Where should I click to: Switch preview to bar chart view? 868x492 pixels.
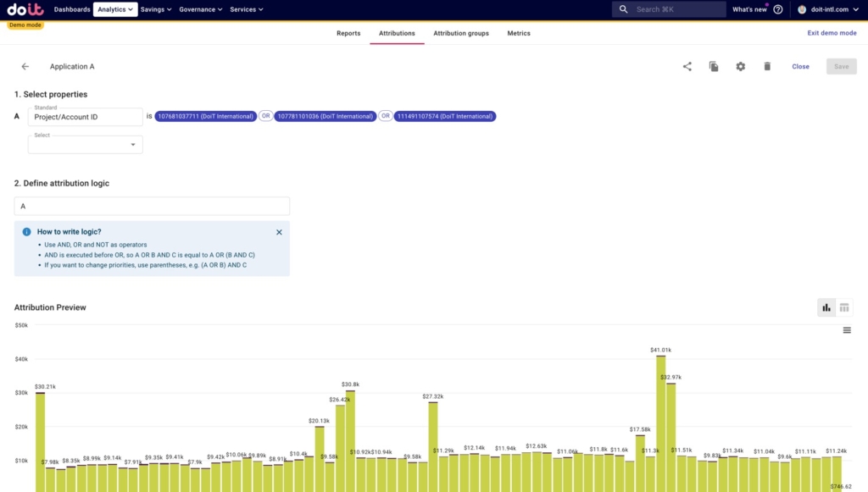pos(826,307)
